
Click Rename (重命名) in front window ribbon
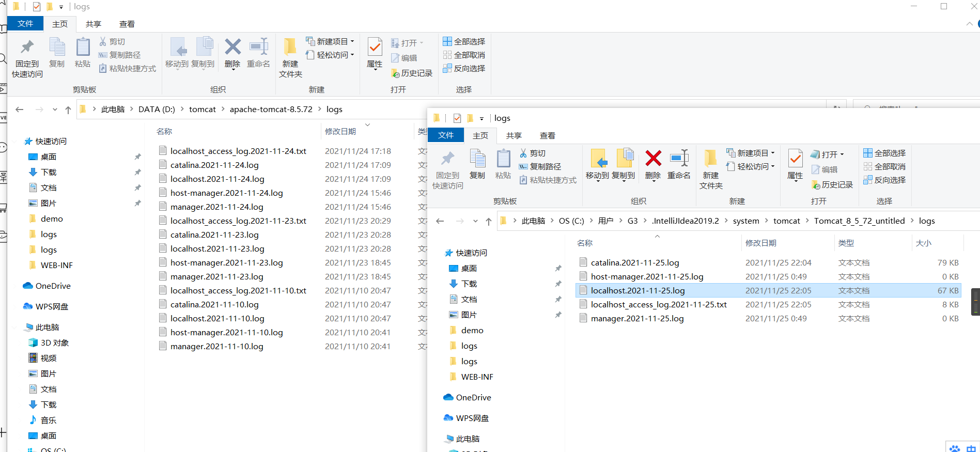(x=679, y=164)
